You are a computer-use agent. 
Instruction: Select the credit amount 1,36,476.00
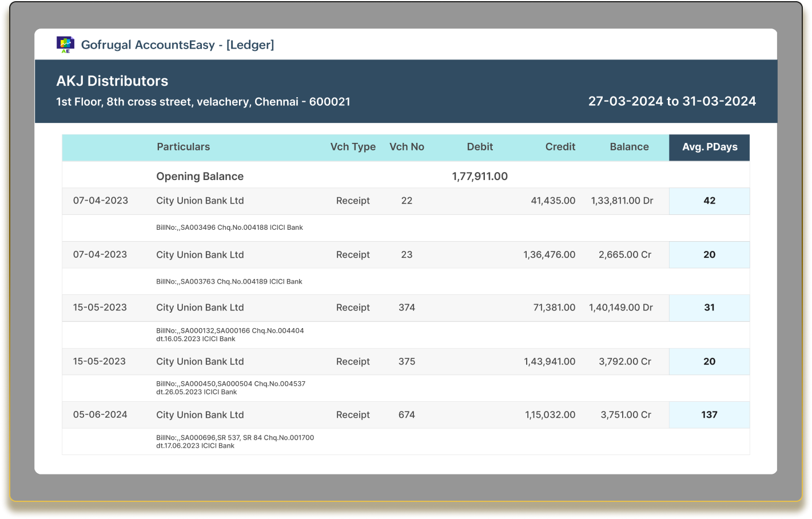(x=550, y=254)
